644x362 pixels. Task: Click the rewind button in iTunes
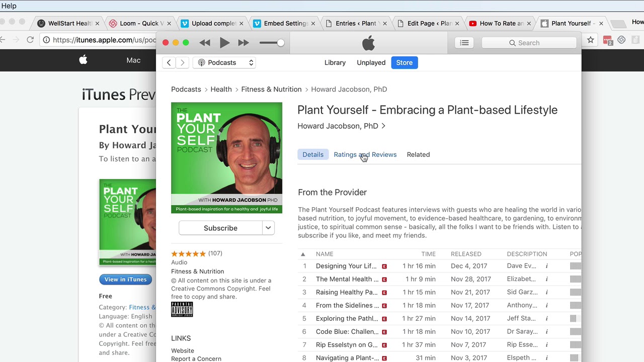coord(205,43)
